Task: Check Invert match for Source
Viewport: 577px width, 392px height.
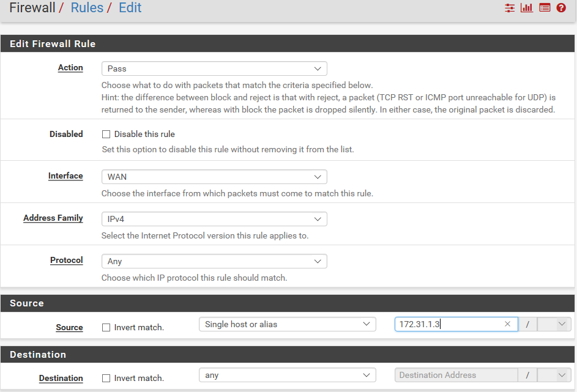Action: (106, 327)
